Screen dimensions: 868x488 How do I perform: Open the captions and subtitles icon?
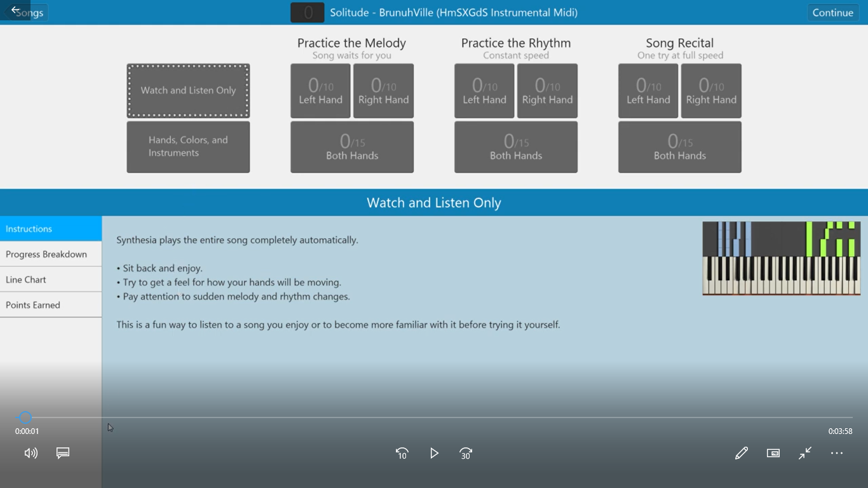(63, 453)
